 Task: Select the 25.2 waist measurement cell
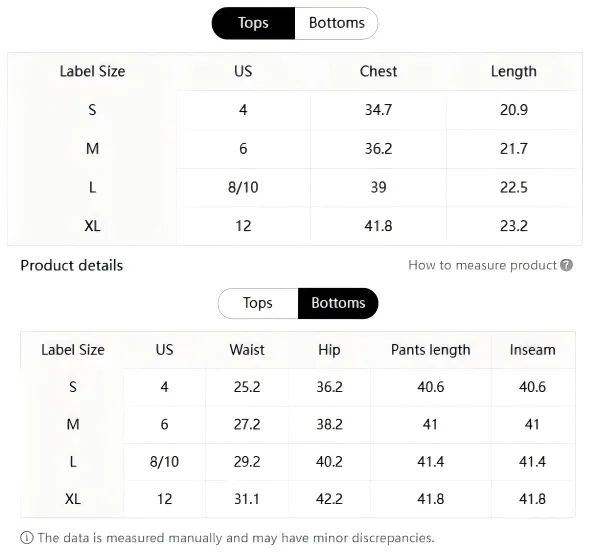click(247, 387)
